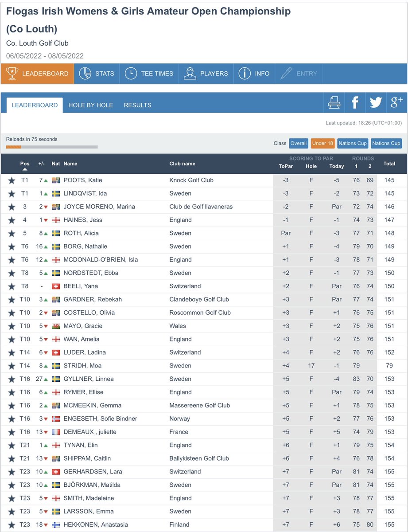Star the BORG, Nathalie row
408x532 pixels.
point(11,247)
